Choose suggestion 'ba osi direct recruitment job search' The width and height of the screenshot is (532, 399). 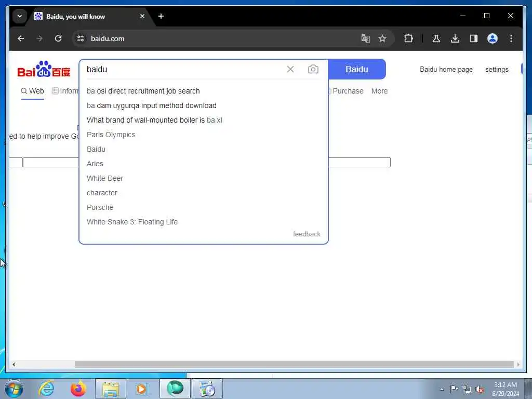(x=143, y=91)
